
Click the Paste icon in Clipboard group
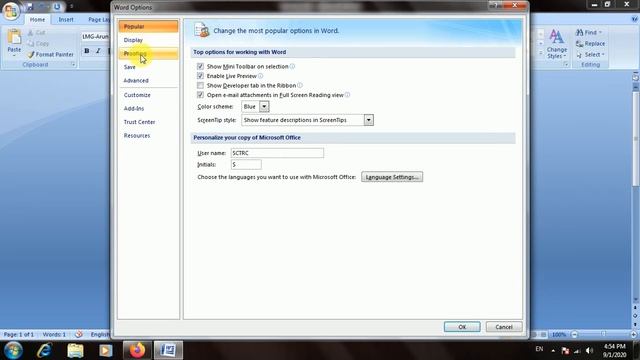click(14, 37)
